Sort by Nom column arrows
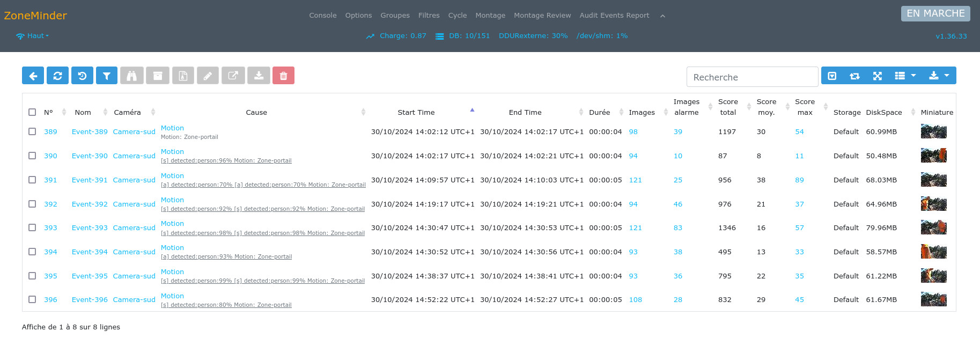Image resolution: width=980 pixels, height=360 pixels. coord(105,112)
